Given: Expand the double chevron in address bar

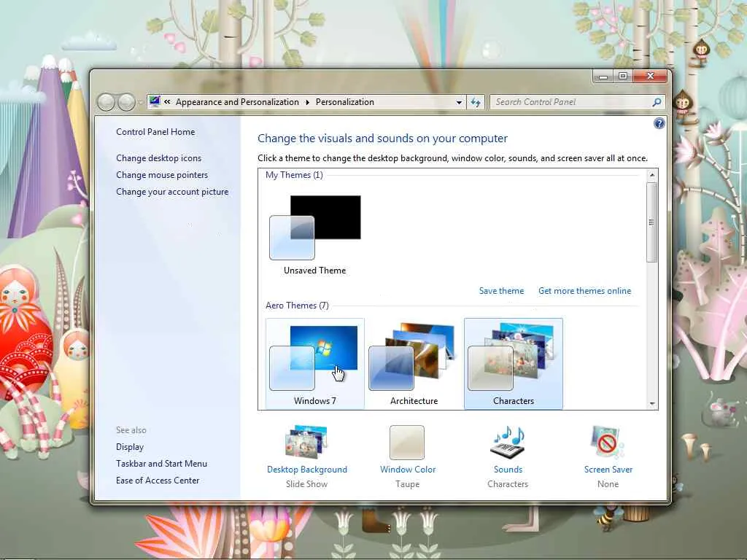Looking at the screenshot, I should 167,102.
